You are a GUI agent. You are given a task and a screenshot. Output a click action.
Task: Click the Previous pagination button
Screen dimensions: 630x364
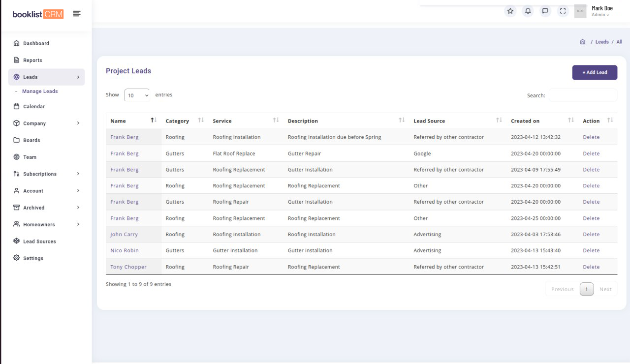coord(563,289)
